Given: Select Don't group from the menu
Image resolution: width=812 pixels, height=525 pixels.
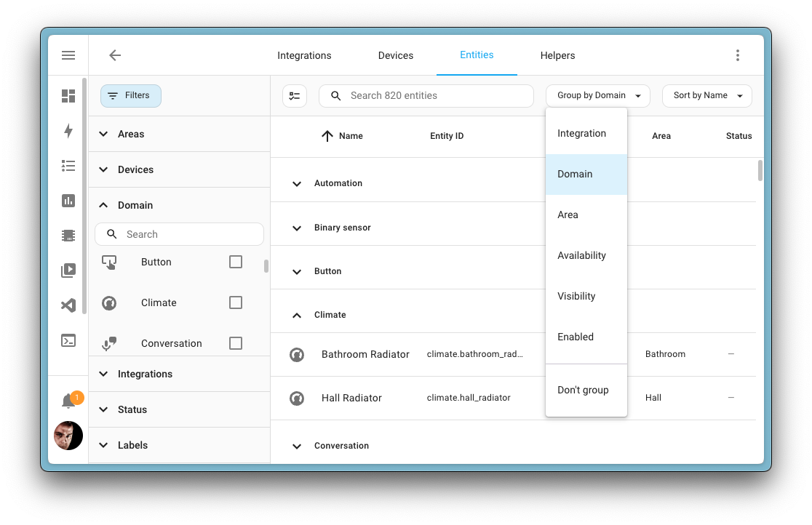Looking at the screenshot, I should (x=583, y=390).
